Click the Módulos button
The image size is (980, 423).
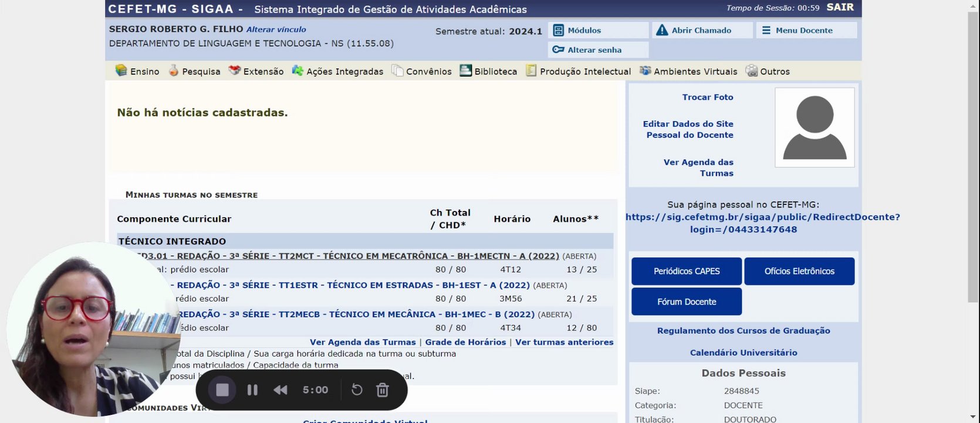point(599,31)
